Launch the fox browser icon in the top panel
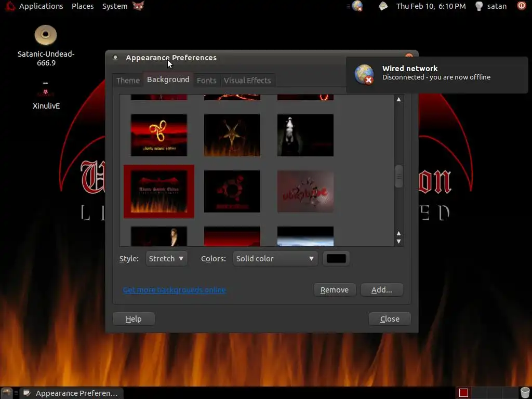The width and height of the screenshot is (532, 399). coord(138,6)
